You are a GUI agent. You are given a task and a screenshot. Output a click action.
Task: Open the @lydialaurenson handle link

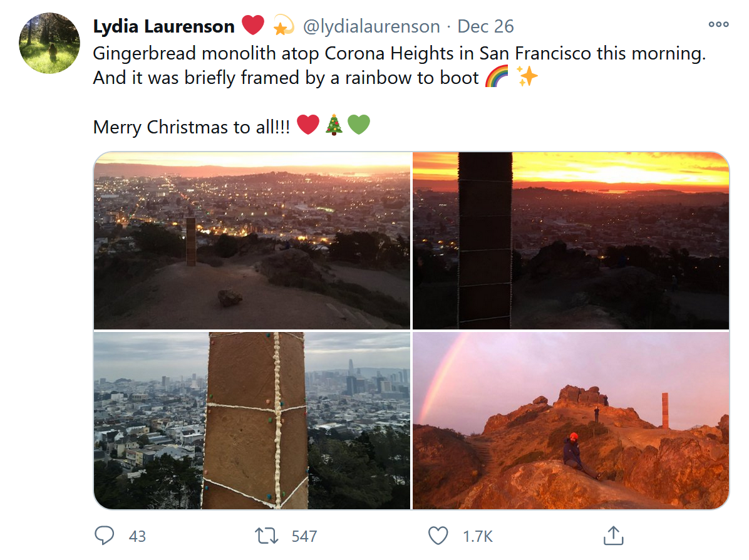coord(371,26)
